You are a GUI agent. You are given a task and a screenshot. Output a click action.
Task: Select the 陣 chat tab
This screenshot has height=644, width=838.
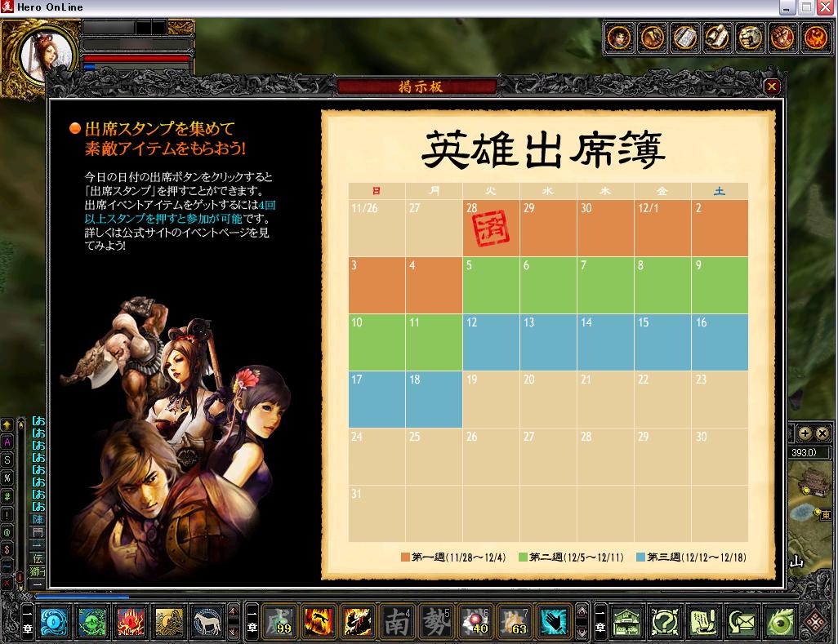pyautogui.click(x=38, y=520)
